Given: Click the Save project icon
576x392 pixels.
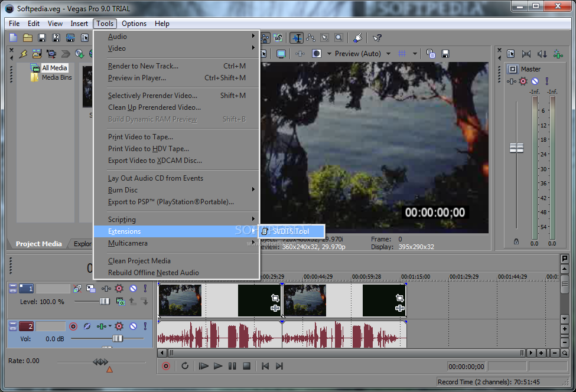Looking at the screenshot, I should click(42, 38).
